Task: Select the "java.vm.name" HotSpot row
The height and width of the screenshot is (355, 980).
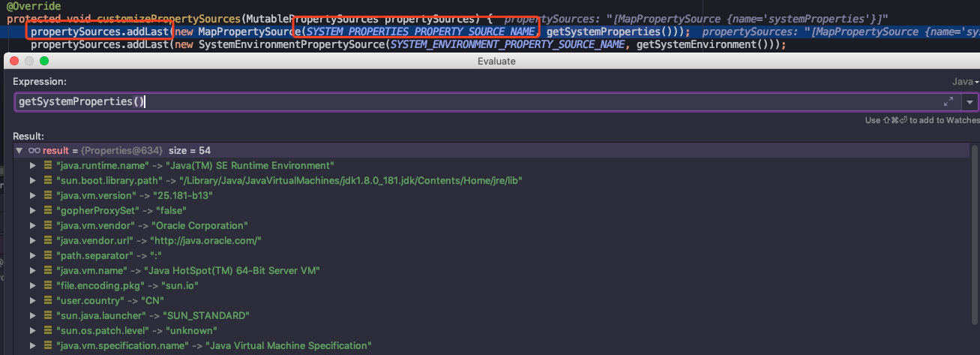Action: [x=491, y=270]
